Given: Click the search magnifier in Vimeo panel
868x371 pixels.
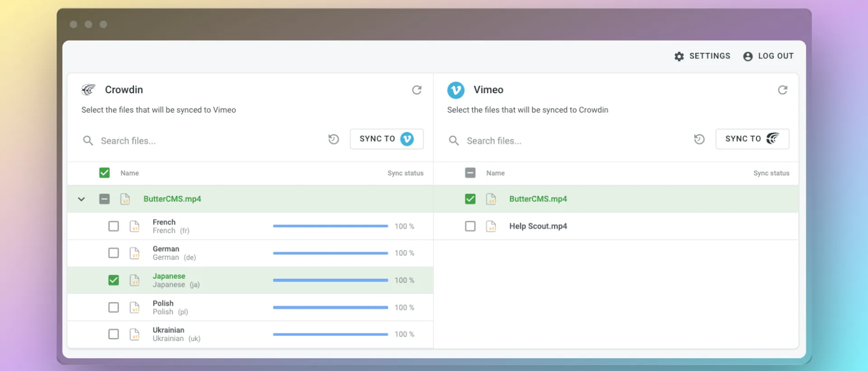Looking at the screenshot, I should 453,141.
